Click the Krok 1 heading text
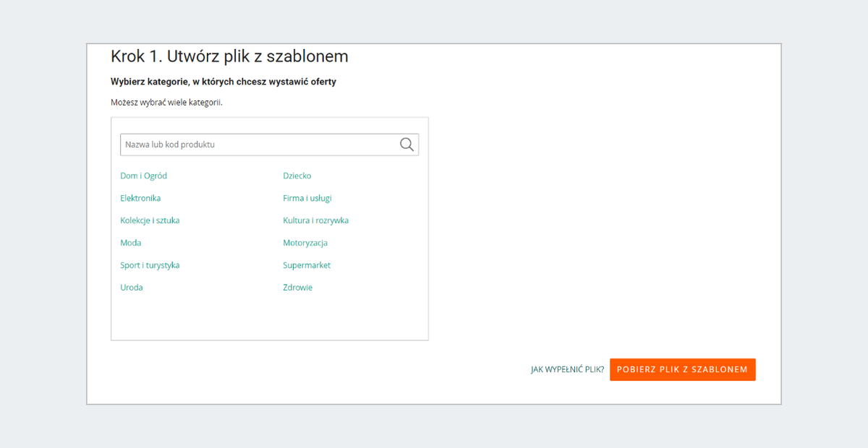The image size is (868, 448). (229, 56)
